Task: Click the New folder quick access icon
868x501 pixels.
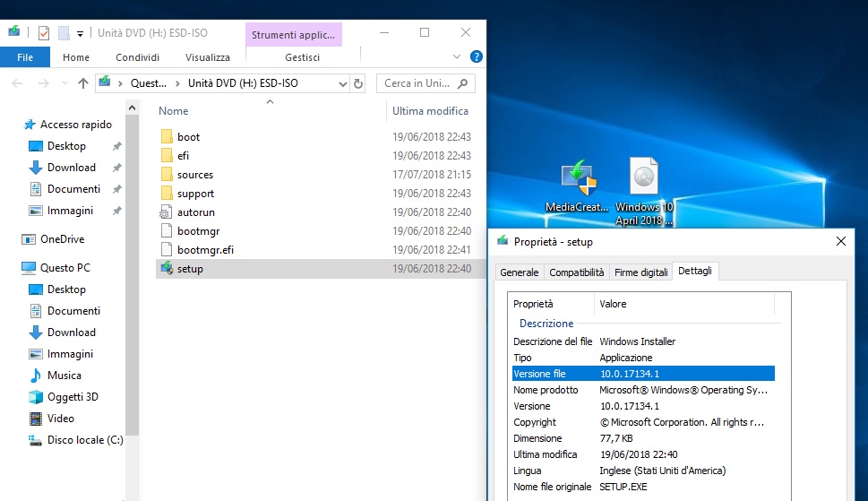Action: pos(64,33)
